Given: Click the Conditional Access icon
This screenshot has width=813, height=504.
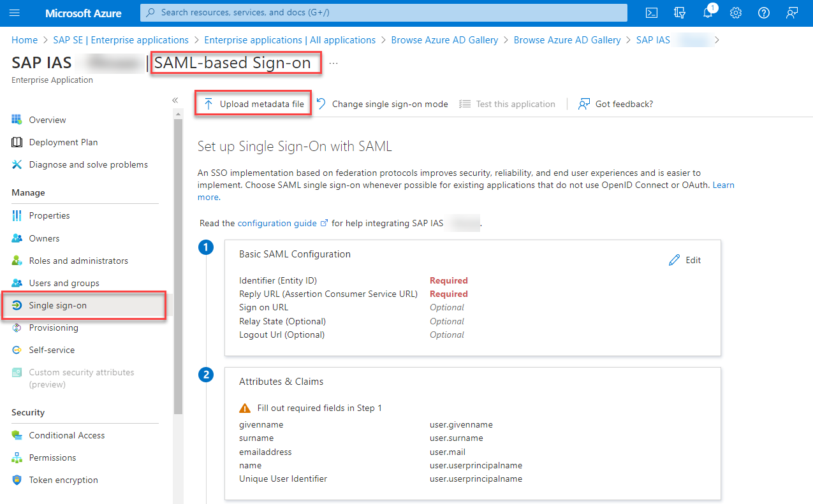Looking at the screenshot, I should 17,435.
